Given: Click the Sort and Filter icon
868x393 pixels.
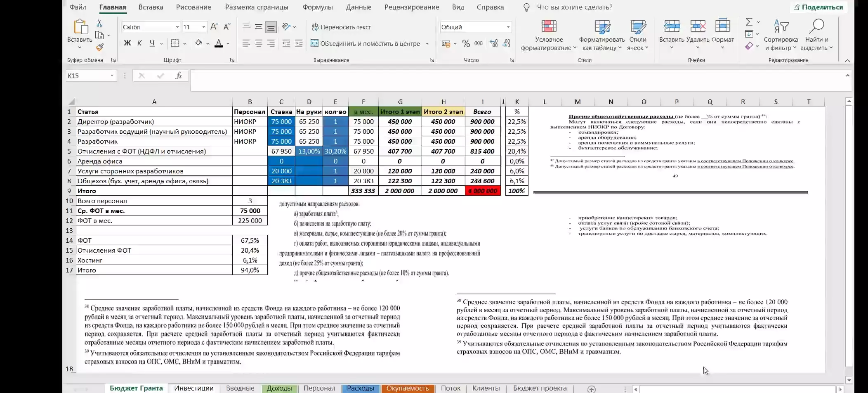Looking at the screenshot, I should (781, 36).
